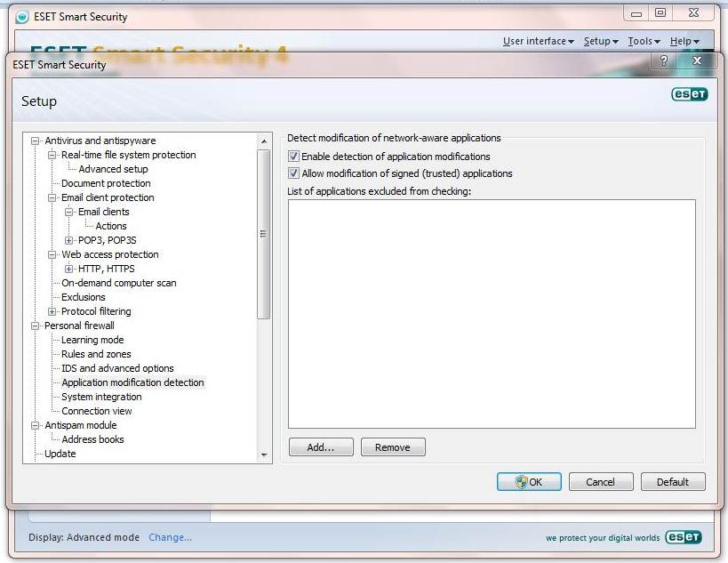
Task: Toggle Allow modification of signed applications
Action: point(293,173)
